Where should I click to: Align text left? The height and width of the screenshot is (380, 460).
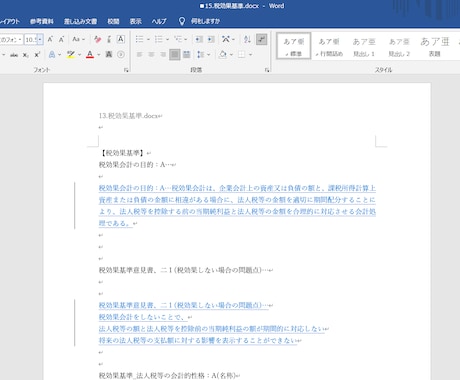(139, 54)
